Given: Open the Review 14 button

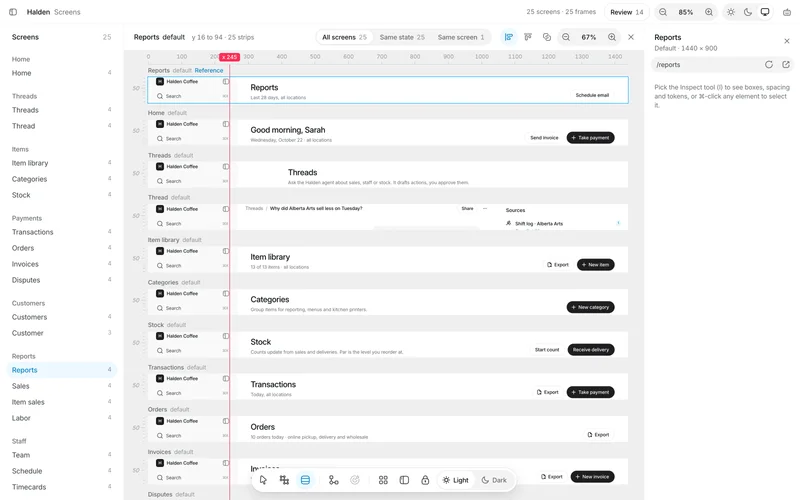Looking at the screenshot, I should pyautogui.click(x=627, y=12).
